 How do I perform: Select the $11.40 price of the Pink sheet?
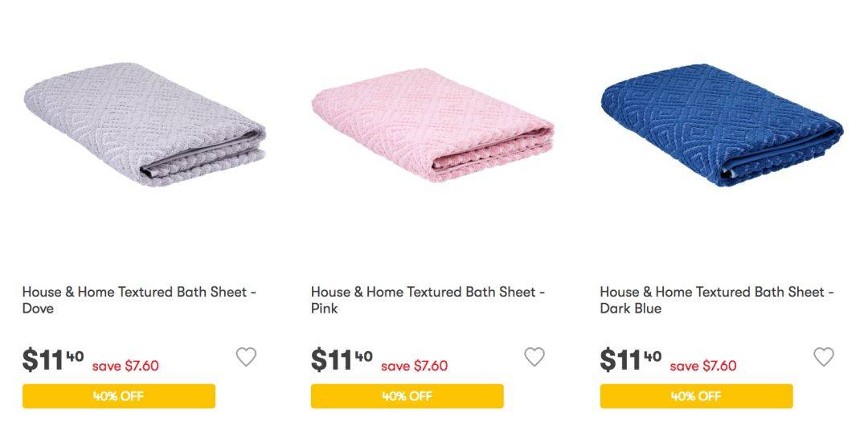click(342, 359)
